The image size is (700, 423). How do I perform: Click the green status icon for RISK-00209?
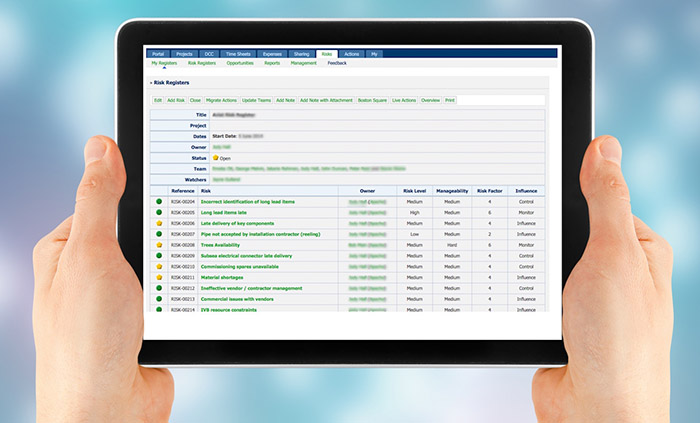pos(159,256)
